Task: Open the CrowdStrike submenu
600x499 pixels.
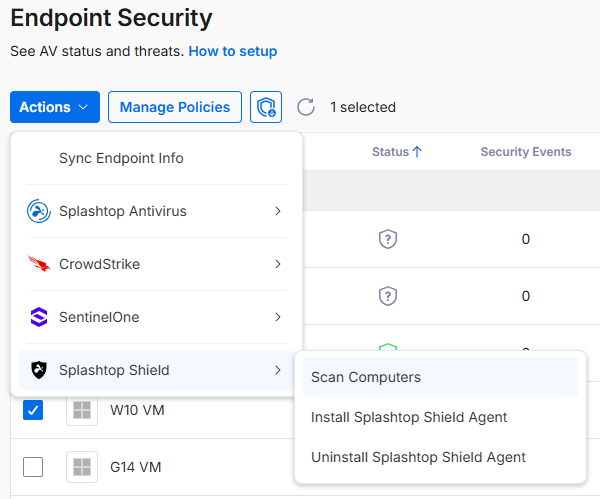Action: (x=157, y=264)
